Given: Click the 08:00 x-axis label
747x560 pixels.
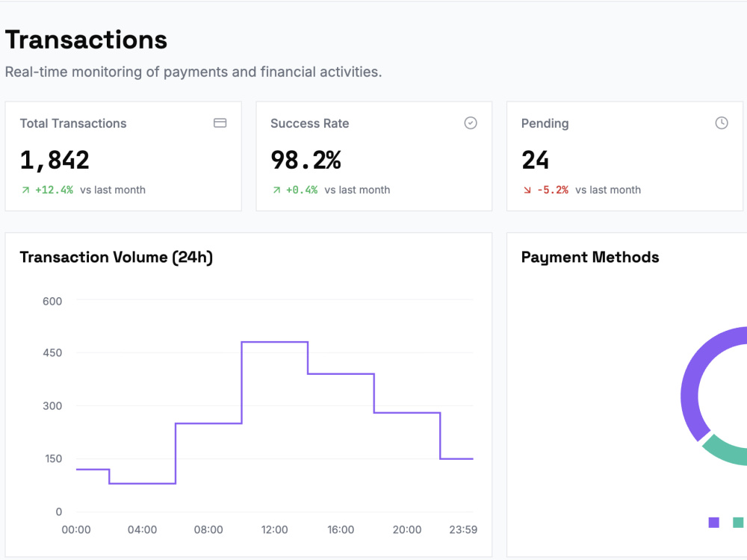Looking at the screenshot, I should [x=208, y=530].
